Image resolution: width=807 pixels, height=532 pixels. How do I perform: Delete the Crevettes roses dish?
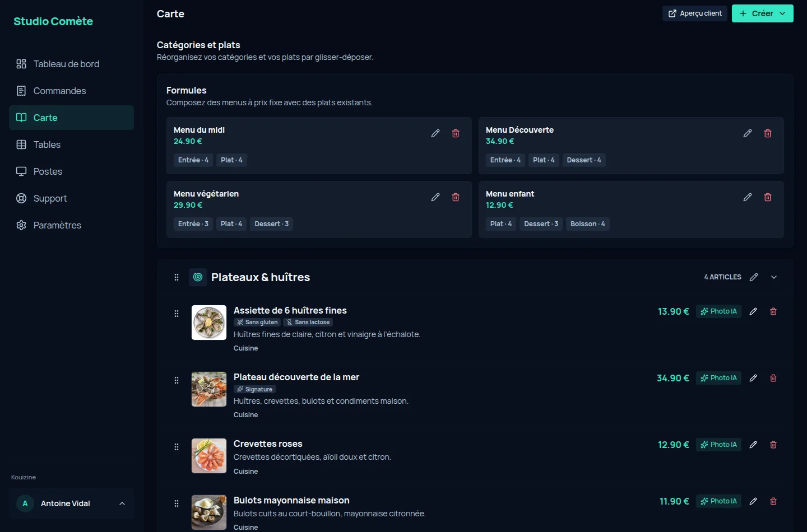click(x=773, y=445)
